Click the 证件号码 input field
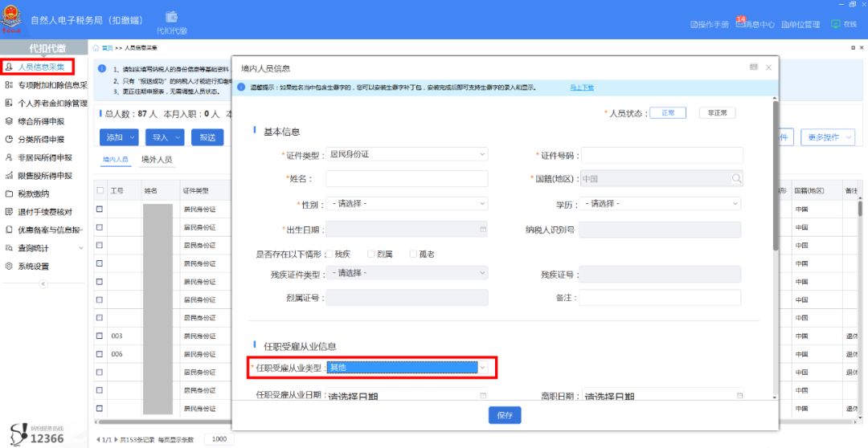The image size is (868, 448). point(662,156)
